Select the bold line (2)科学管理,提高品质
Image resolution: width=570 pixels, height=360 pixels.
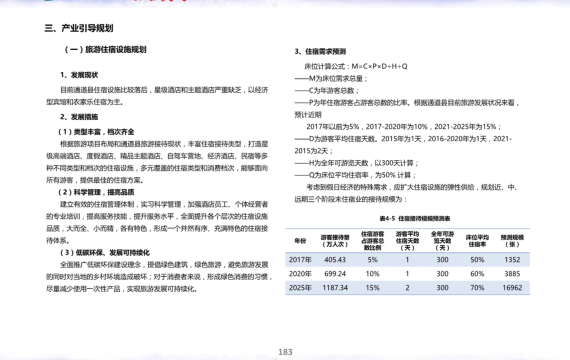[96, 192]
